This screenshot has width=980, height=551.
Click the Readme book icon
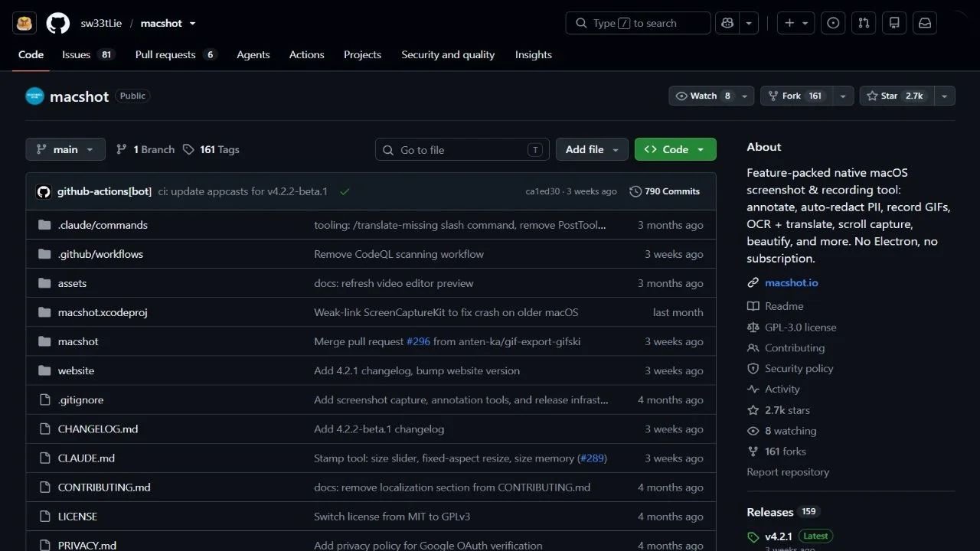[x=753, y=306]
